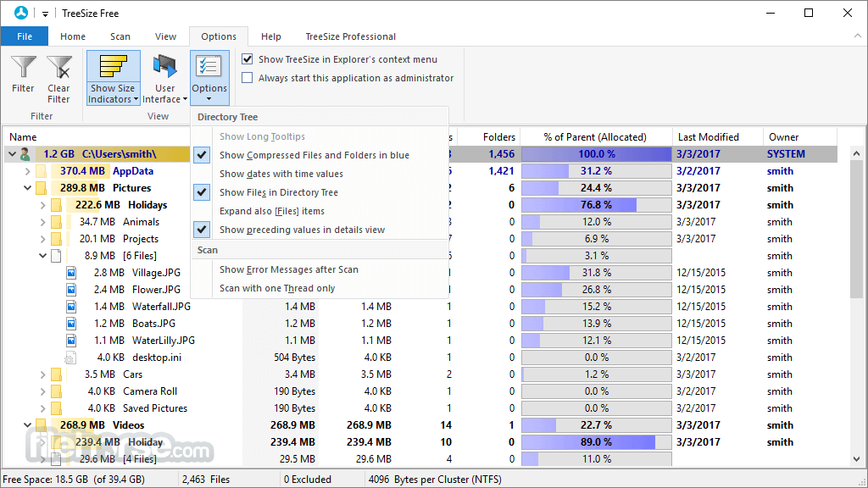Switch to the Scan ribbon tab
This screenshot has height=488, width=868.
[120, 36]
